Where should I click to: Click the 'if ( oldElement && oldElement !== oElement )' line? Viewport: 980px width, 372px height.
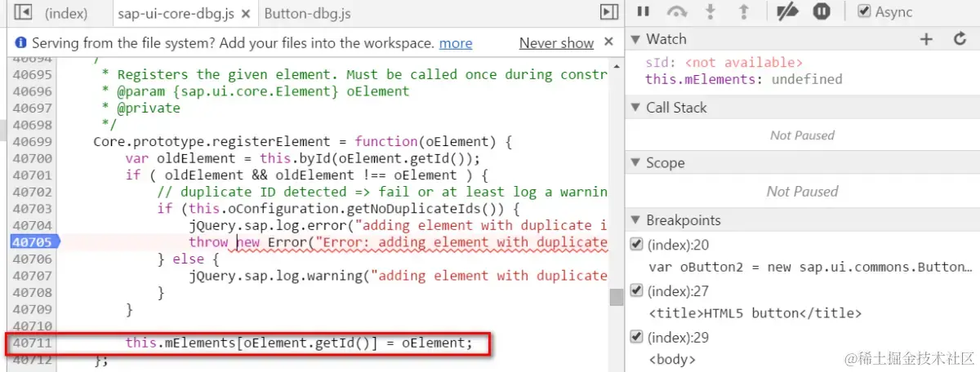tap(306, 175)
